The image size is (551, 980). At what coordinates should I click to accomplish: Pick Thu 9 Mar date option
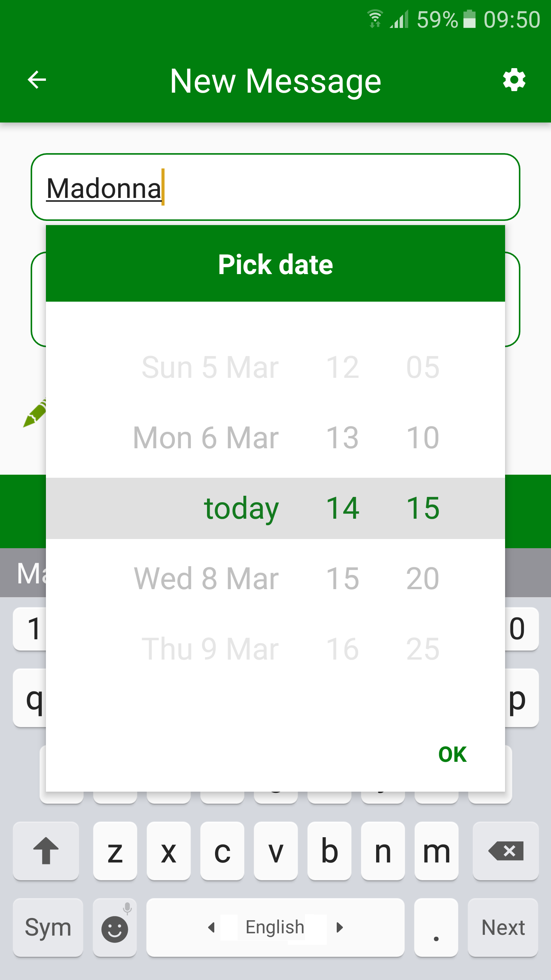(x=210, y=649)
